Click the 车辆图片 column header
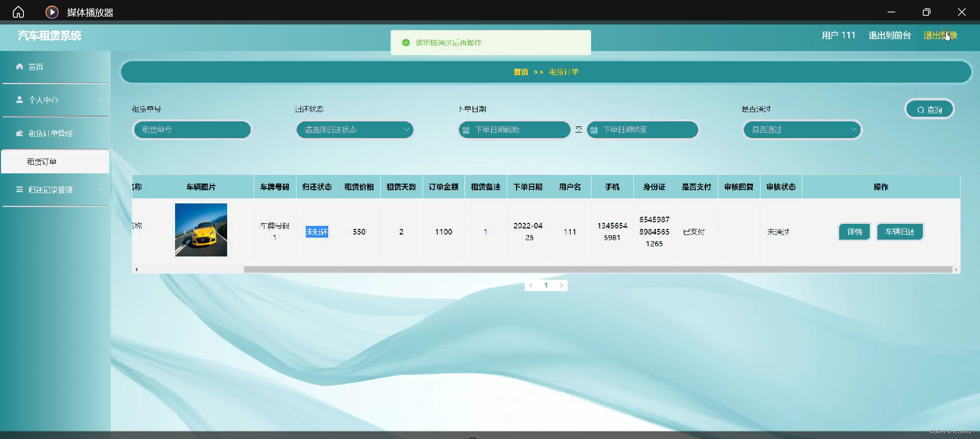 click(201, 187)
